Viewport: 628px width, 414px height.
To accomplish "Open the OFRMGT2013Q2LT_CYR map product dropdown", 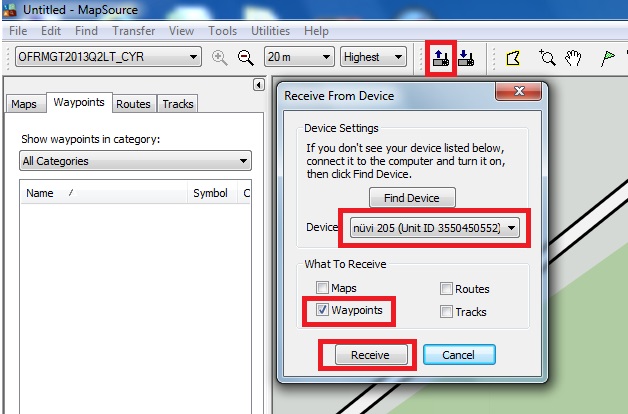I will click(108, 57).
